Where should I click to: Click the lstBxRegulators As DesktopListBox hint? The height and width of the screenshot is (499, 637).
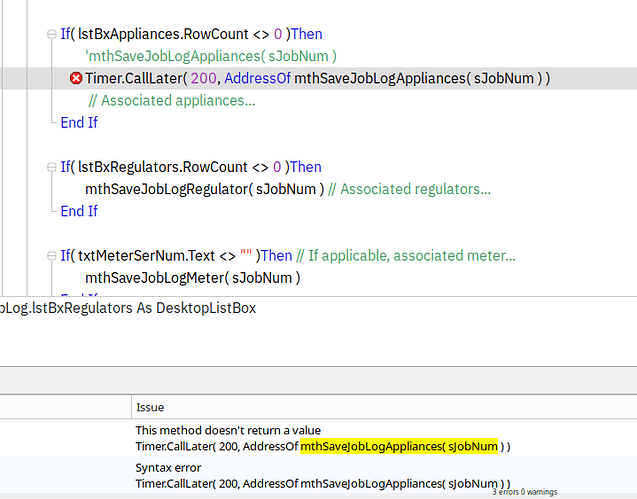pyautogui.click(x=128, y=308)
